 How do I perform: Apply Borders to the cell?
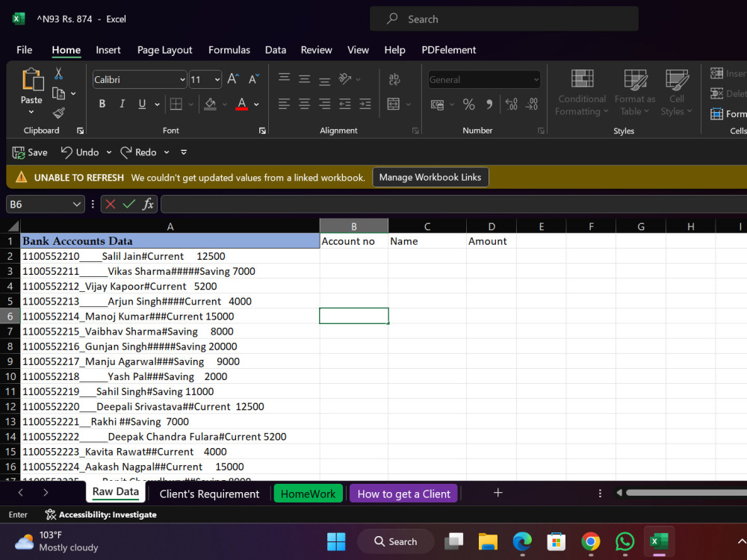click(x=176, y=104)
